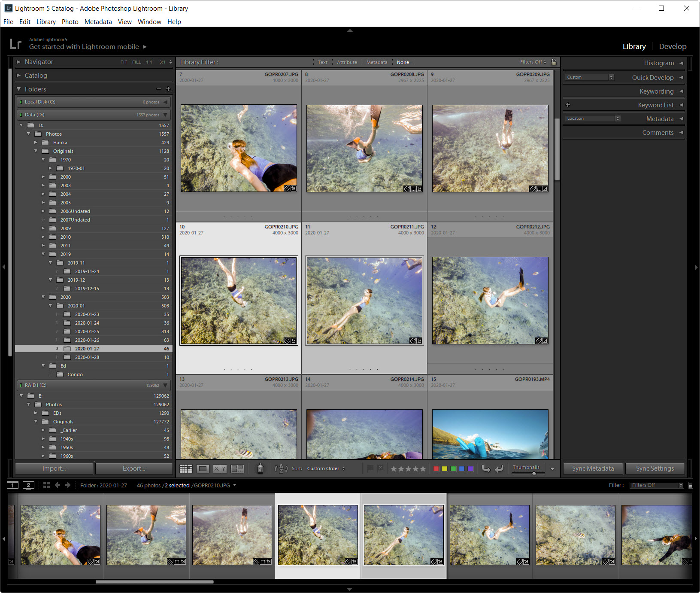Apply the red color label swatch
Screen dimensions: 700x593
pyautogui.click(x=436, y=468)
